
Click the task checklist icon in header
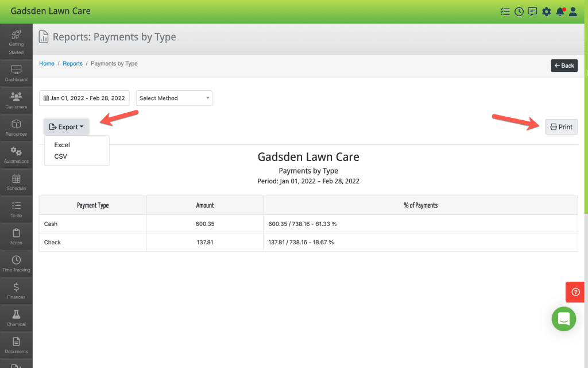point(505,11)
